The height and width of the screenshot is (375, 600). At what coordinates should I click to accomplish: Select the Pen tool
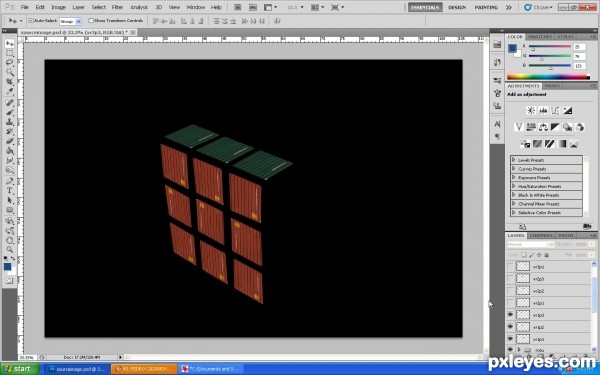[x=10, y=181]
